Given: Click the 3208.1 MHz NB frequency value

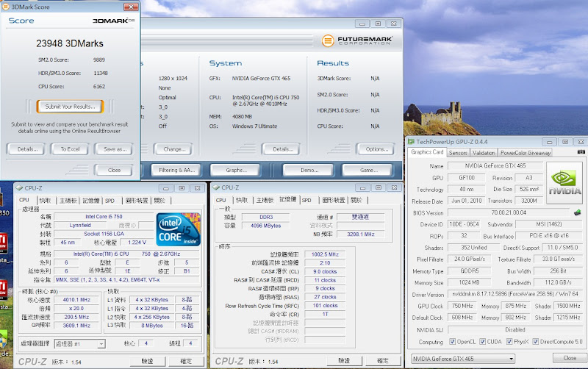Looking at the screenshot, I should tap(360, 234).
